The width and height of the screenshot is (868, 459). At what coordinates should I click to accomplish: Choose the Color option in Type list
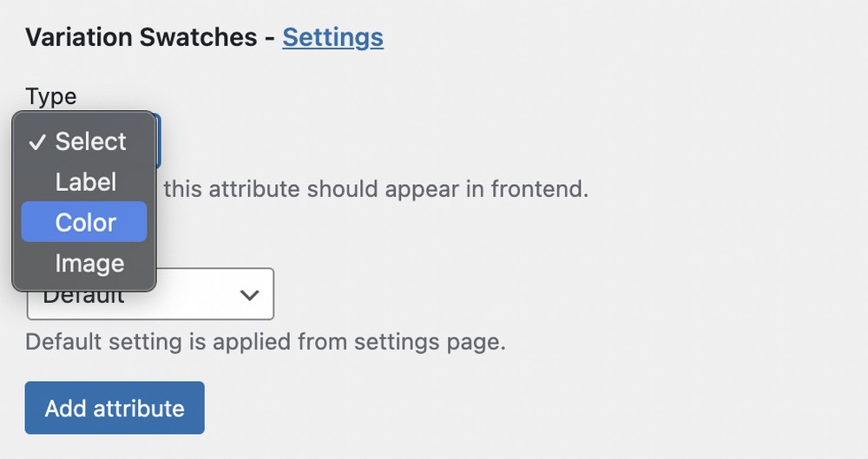pyautogui.click(x=84, y=222)
